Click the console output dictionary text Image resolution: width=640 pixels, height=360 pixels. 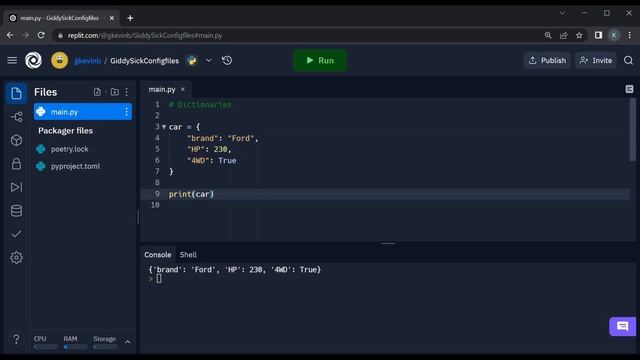click(x=235, y=270)
